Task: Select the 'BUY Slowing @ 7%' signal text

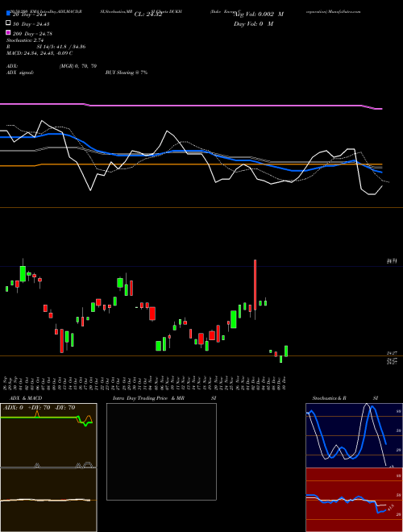Action: tap(127, 73)
